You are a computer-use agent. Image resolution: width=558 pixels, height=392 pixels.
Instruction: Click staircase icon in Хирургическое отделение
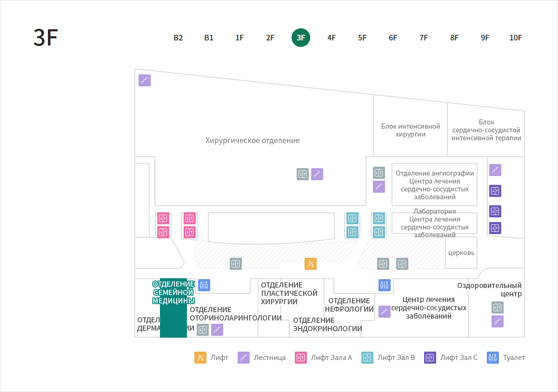pyautogui.click(x=317, y=174)
